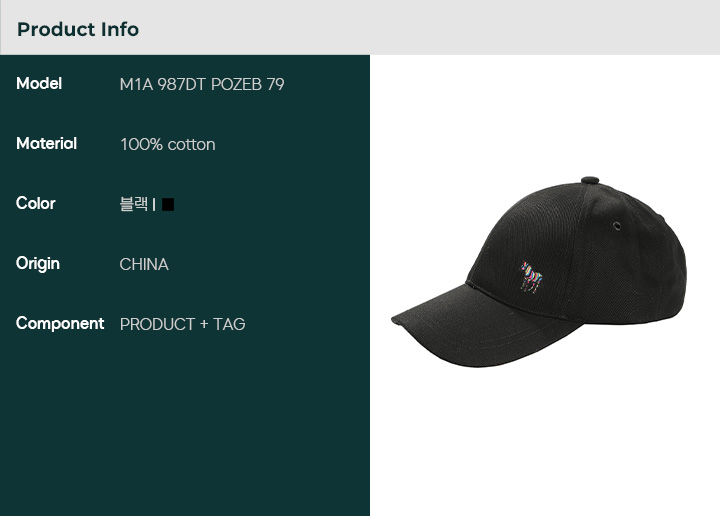720x516 pixels.
Task: Click the zebra logo on the cap
Action: click(x=531, y=277)
